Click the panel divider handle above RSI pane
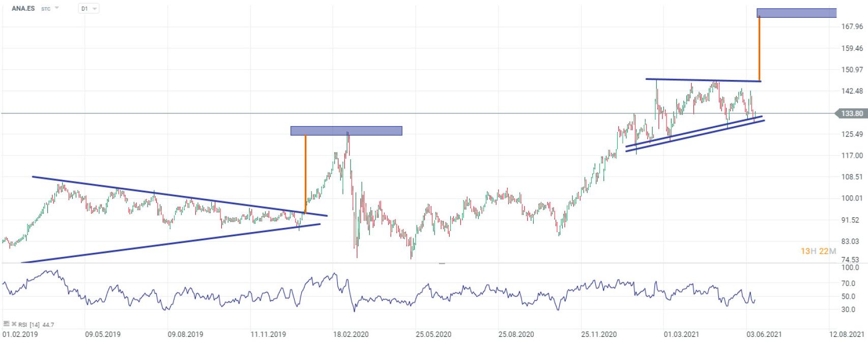This screenshot has width=868, height=344. point(442,264)
